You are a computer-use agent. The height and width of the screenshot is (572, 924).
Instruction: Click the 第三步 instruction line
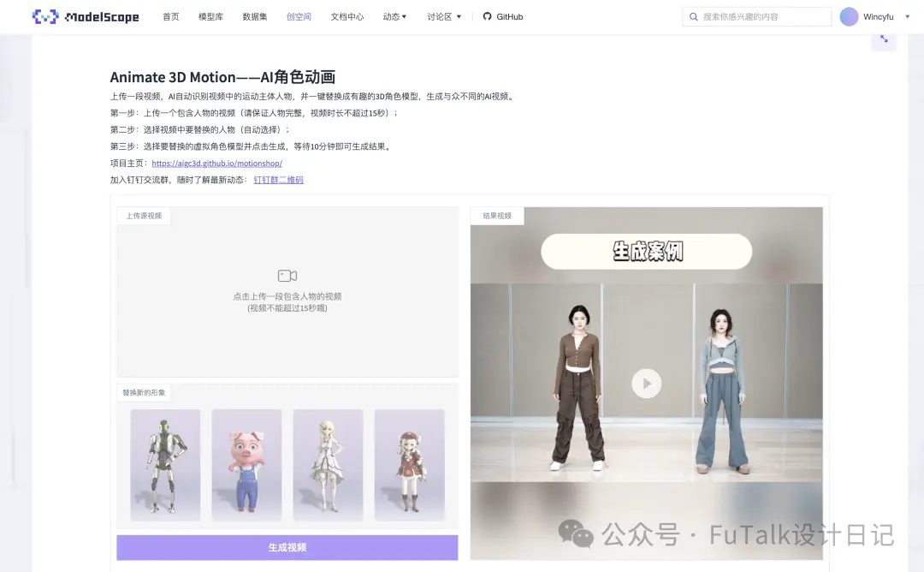point(251,146)
